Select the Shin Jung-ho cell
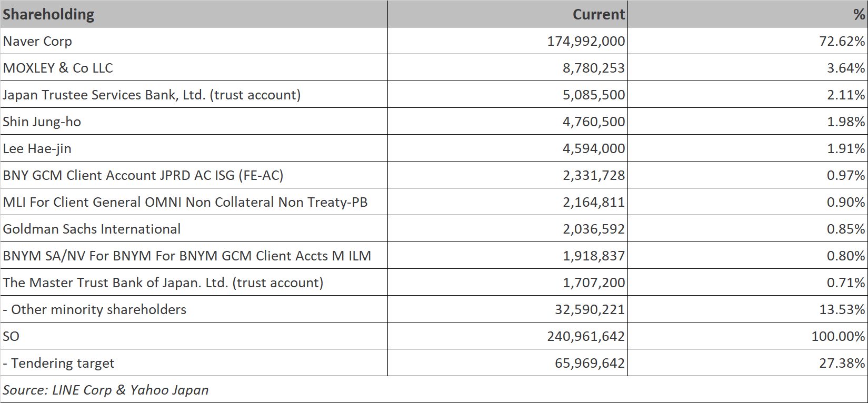This screenshot has width=868, height=403. [x=42, y=122]
